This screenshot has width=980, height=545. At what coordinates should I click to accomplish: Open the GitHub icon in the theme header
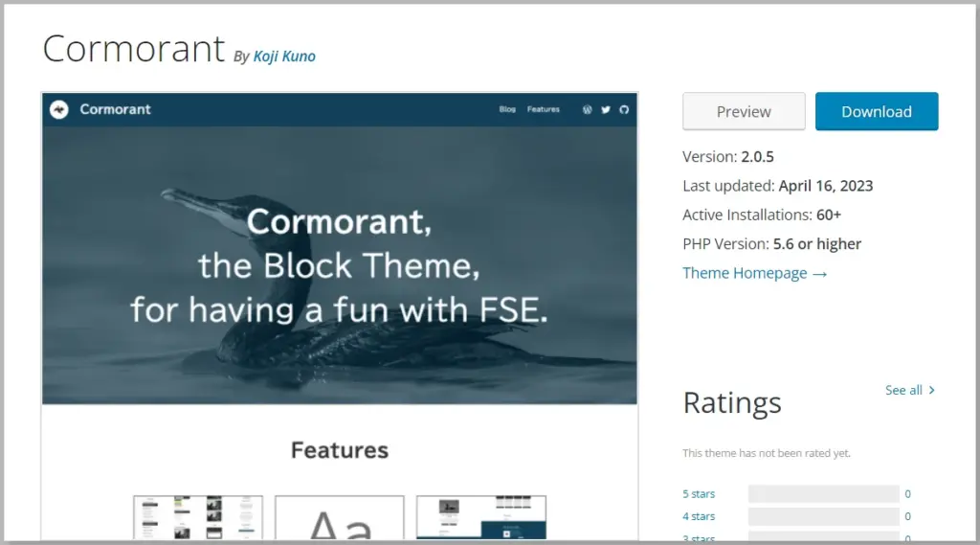coord(624,109)
